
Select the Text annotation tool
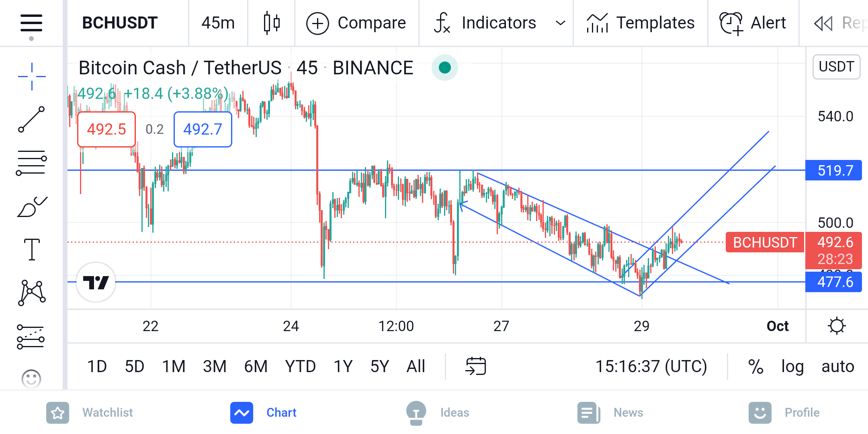pos(32,249)
